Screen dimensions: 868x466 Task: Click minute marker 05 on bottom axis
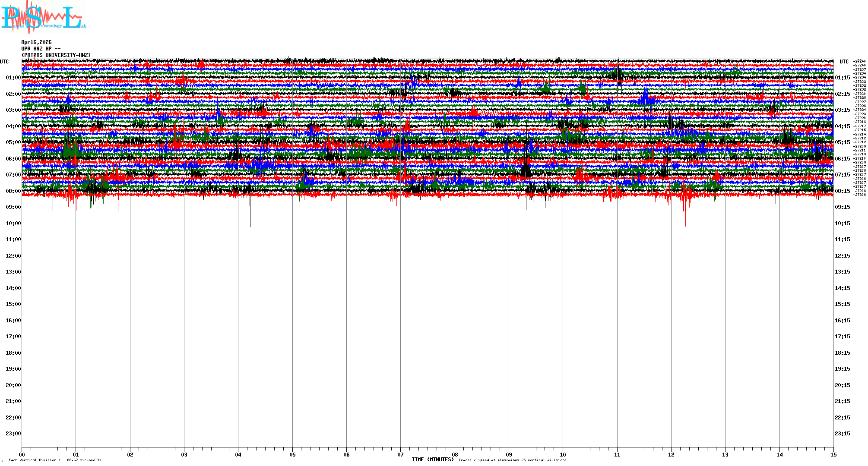(292, 455)
